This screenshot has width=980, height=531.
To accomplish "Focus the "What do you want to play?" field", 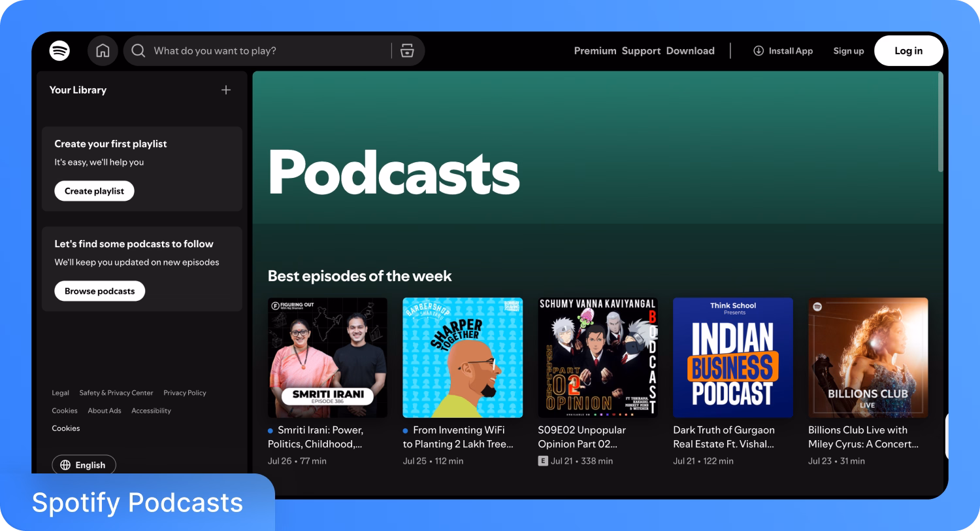I will [x=274, y=50].
